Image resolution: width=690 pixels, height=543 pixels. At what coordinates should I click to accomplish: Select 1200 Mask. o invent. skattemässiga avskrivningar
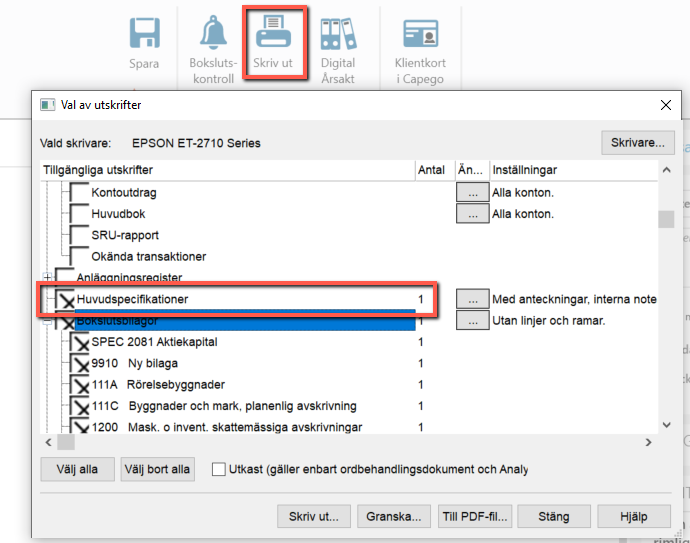point(227,427)
